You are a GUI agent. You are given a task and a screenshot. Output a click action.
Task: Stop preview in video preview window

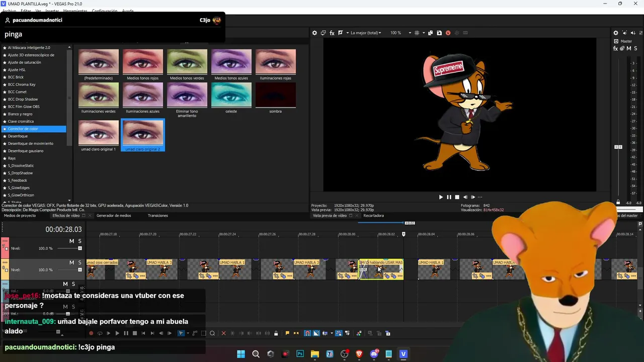pyautogui.click(x=457, y=197)
